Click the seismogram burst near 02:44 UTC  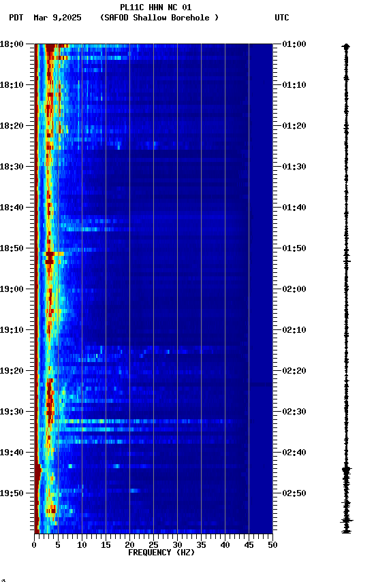coord(346,469)
